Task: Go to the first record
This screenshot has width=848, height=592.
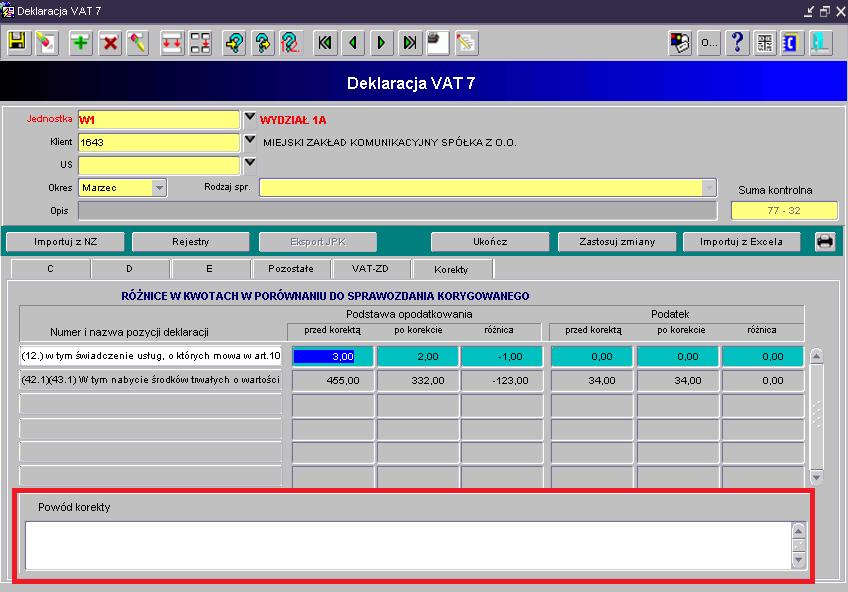Action: [325, 43]
